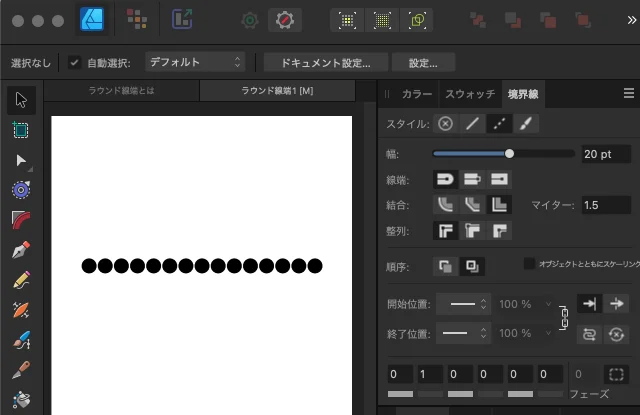Choose the round cap line end
Image resolution: width=640 pixels, height=415 pixels.
click(x=445, y=179)
